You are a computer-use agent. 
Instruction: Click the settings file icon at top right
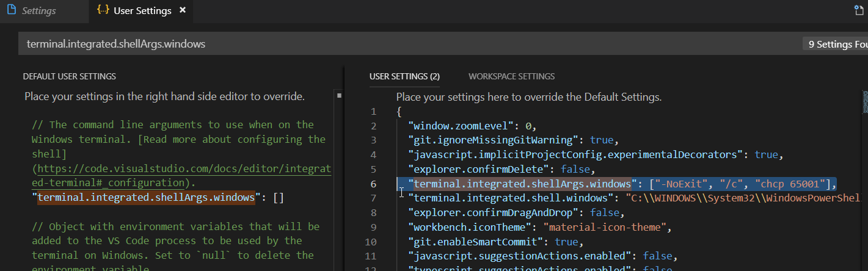pyautogui.click(x=859, y=10)
